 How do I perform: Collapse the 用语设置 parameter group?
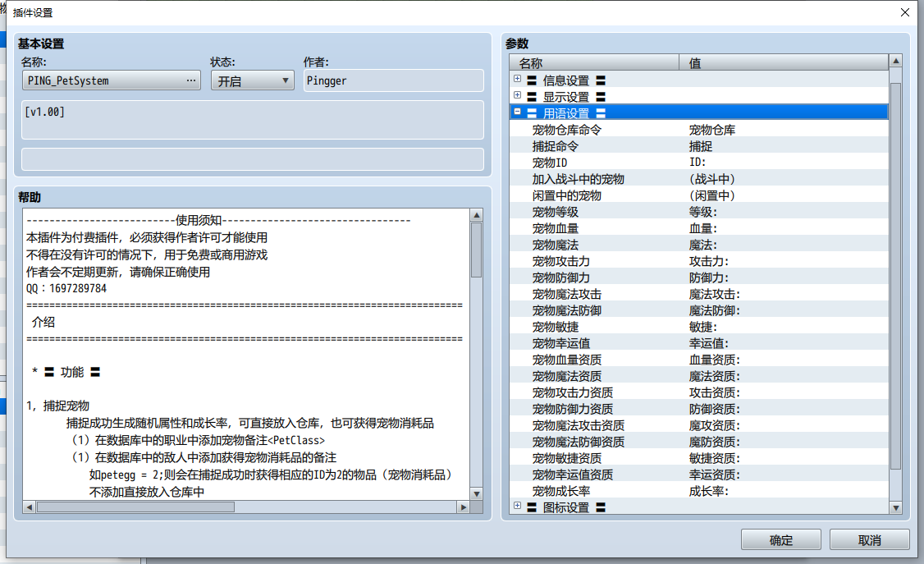click(517, 112)
